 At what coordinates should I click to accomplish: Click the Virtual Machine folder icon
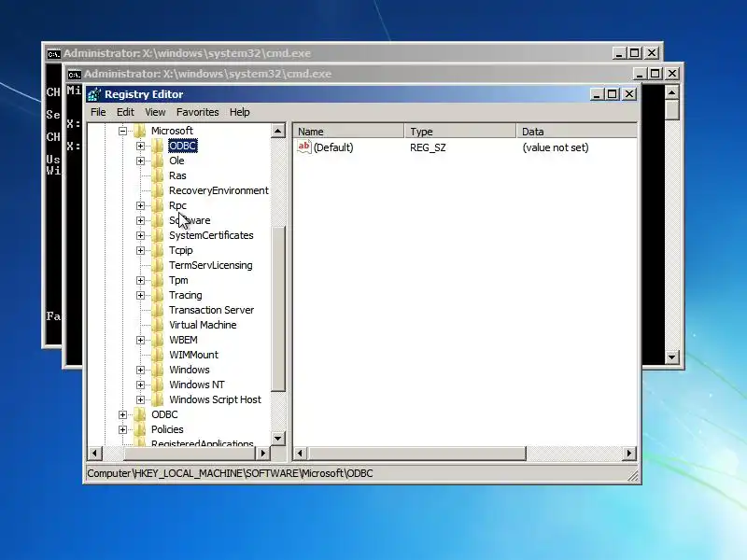click(158, 325)
